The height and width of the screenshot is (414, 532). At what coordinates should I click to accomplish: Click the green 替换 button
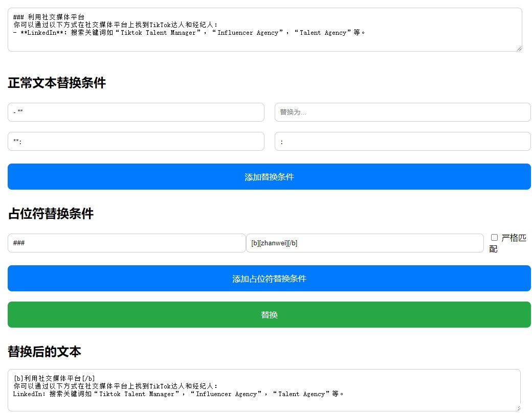[x=270, y=315]
